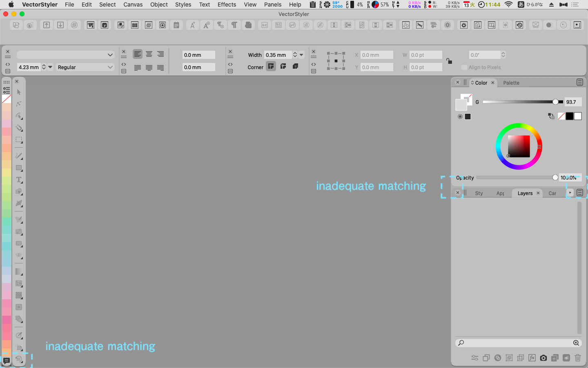Click the Opacity slider handle
The width and height of the screenshot is (588, 368).
point(555,177)
